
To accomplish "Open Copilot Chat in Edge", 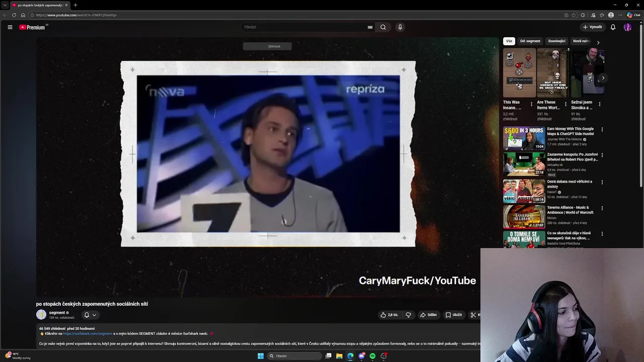I will (x=633, y=15).
